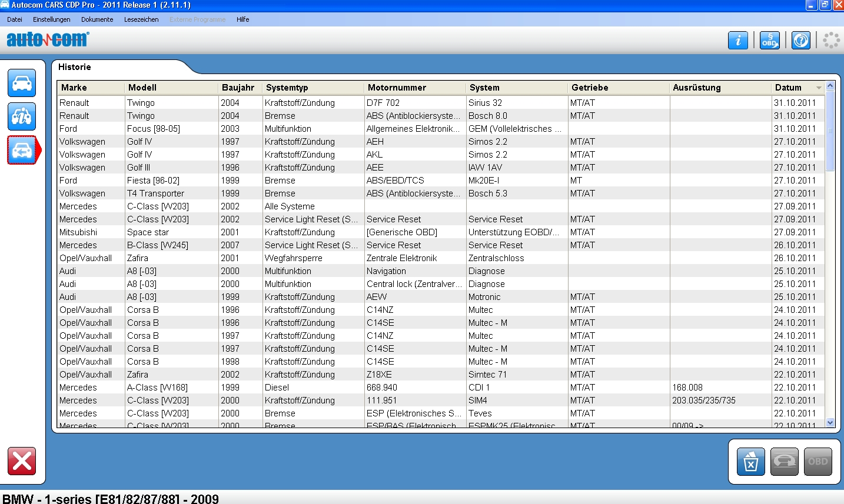This screenshot has height=504, width=844.
Task: Select the Ford Fiesta [96-02] entry
Action: tap(153, 181)
